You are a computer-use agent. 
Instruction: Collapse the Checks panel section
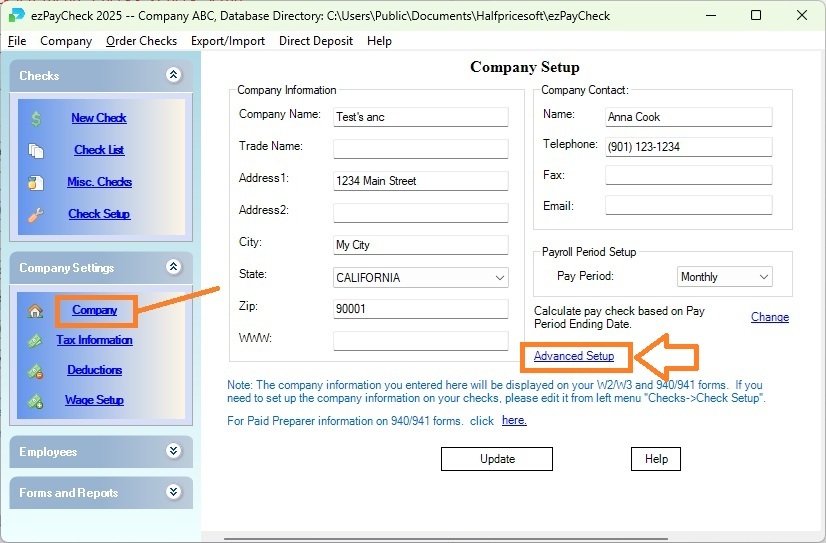(x=173, y=75)
